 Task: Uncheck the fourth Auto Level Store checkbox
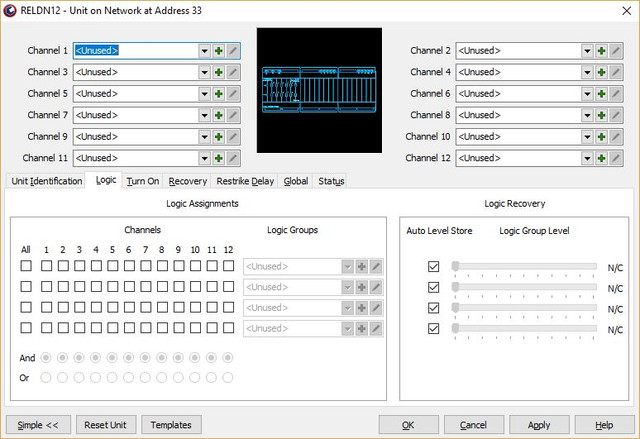click(433, 328)
